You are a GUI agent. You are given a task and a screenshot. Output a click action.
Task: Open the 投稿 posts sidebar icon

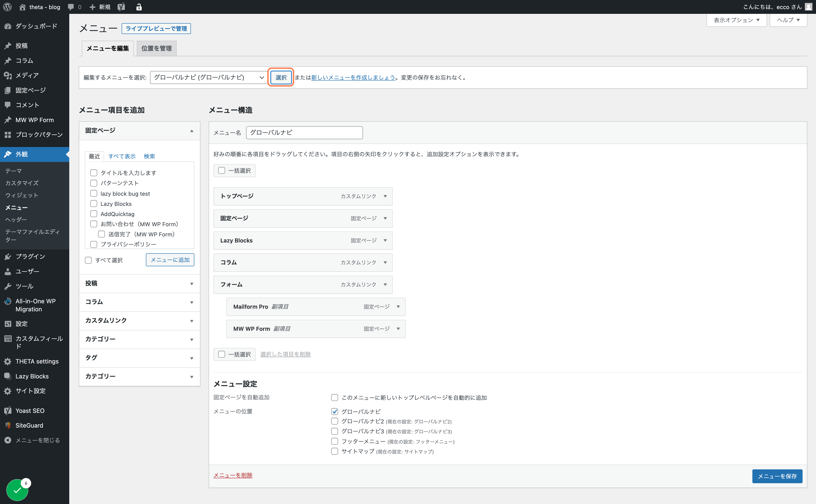click(8, 46)
